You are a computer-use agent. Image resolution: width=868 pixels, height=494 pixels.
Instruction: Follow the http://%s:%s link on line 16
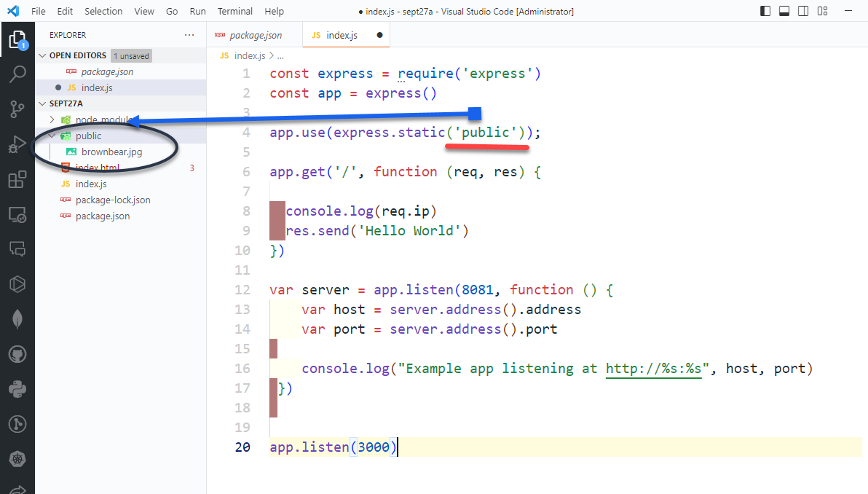coord(654,369)
